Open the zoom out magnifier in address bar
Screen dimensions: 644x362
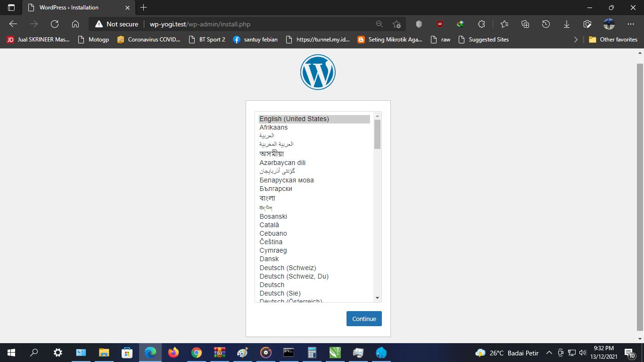pyautogui.click(x=379, y=24)
